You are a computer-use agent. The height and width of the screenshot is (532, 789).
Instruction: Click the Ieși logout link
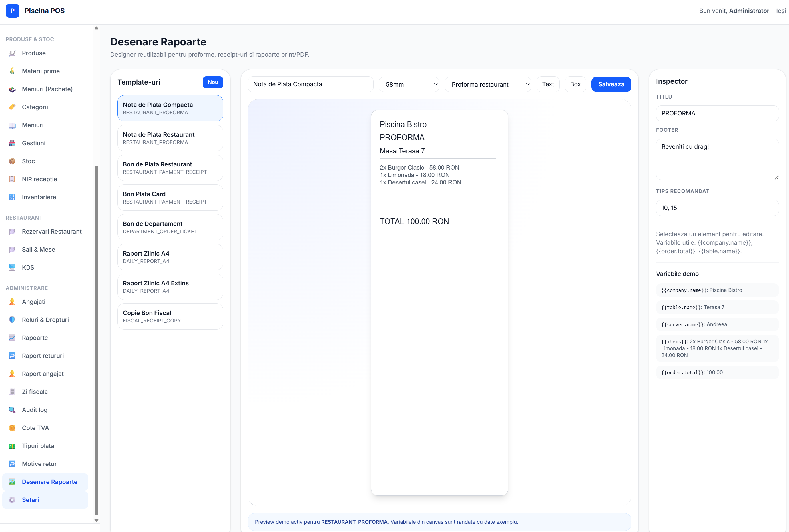coord(781,11)
